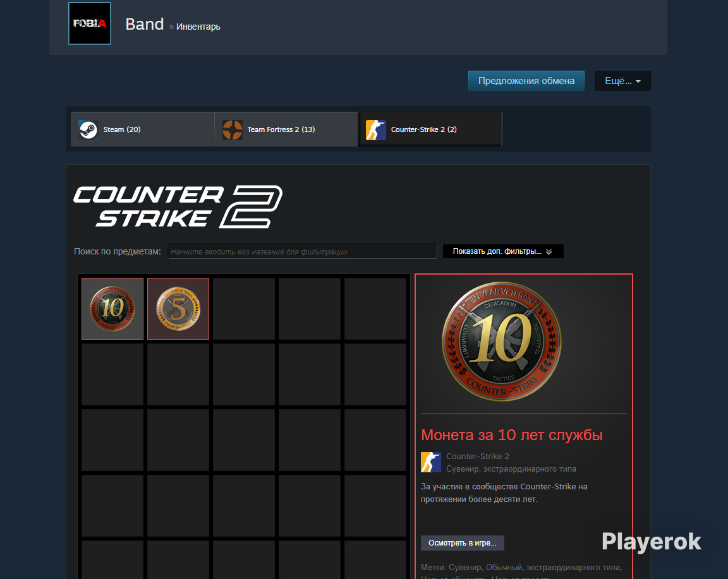Select the 5 year veteran coin item
The image size is (728, 579).
coord(178,309)
